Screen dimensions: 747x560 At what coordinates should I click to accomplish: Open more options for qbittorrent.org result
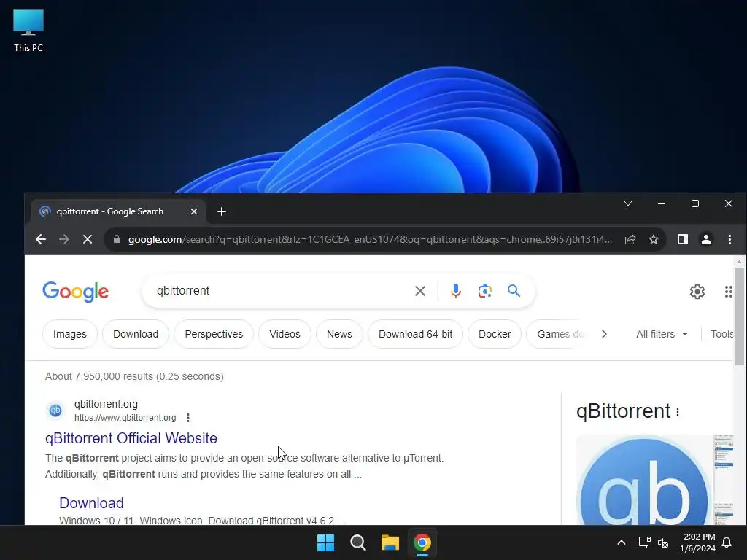click(188, 418)
